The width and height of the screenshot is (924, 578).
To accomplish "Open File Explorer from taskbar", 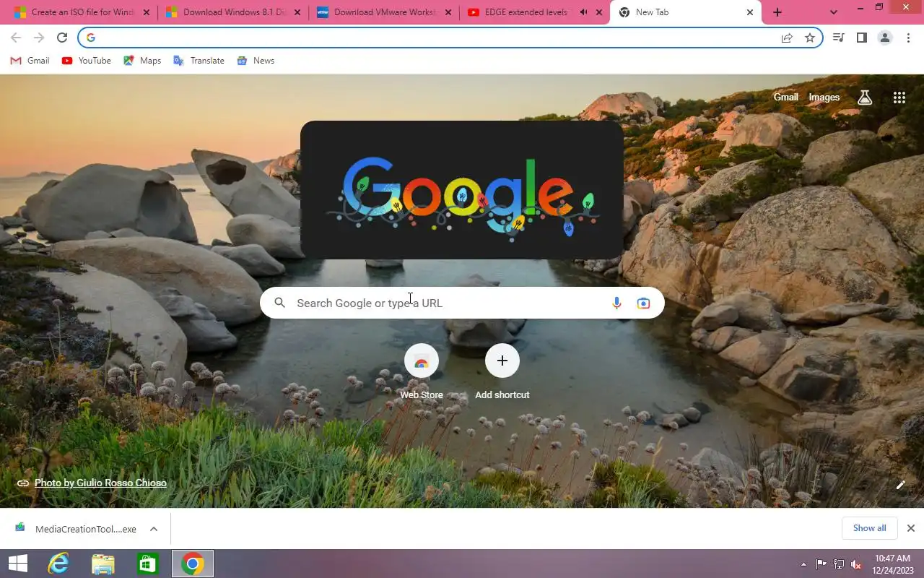I will pos(103,564).
